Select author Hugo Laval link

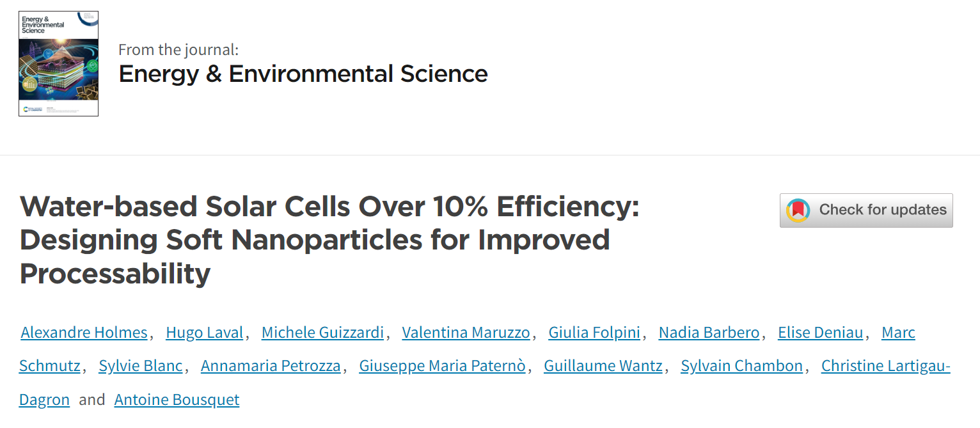tap(204, 333)
